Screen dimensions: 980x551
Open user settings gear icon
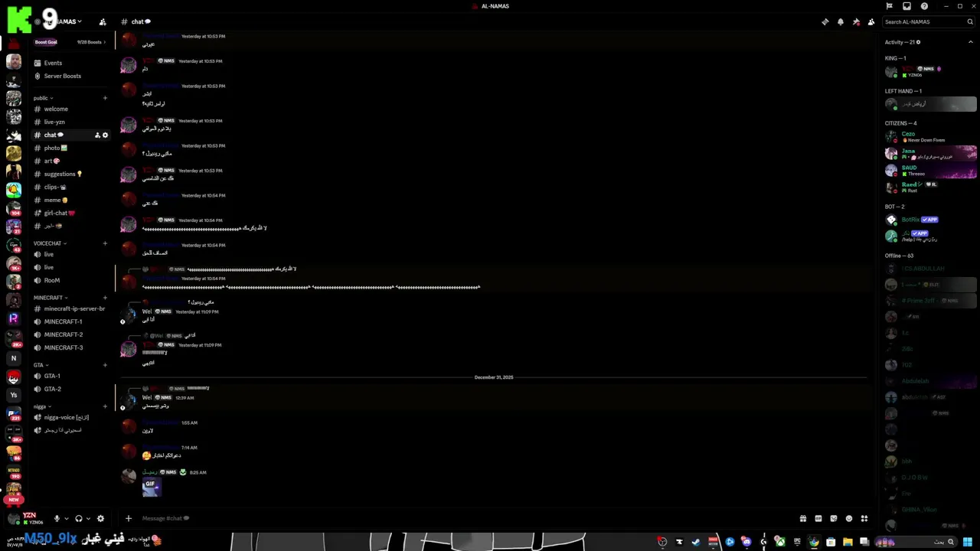pos(100,518)
